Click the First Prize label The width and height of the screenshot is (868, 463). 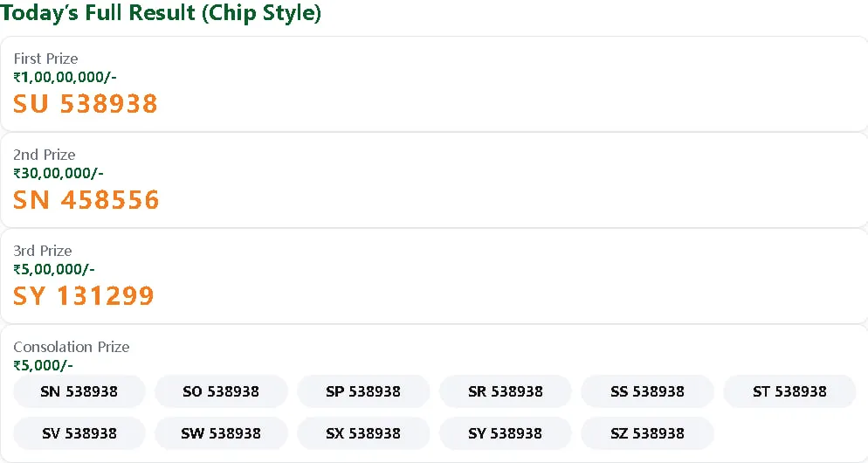click(x=45, y=59)
